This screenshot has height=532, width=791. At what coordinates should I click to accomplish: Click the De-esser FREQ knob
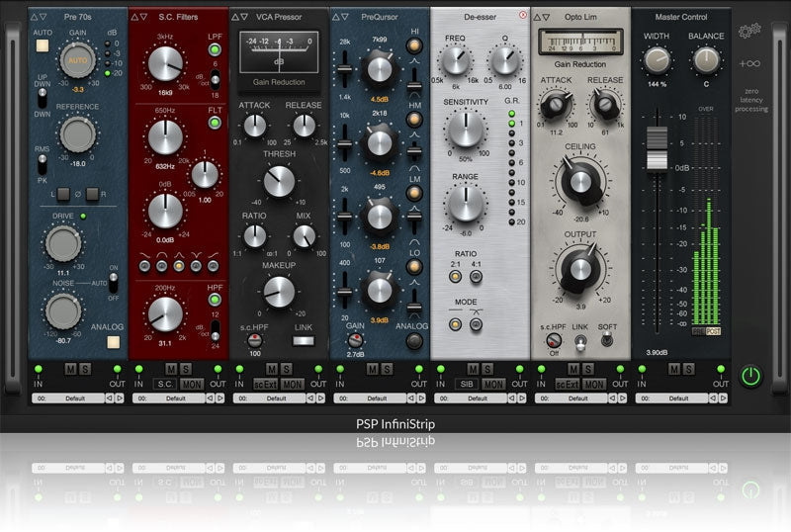click(456, 60)
